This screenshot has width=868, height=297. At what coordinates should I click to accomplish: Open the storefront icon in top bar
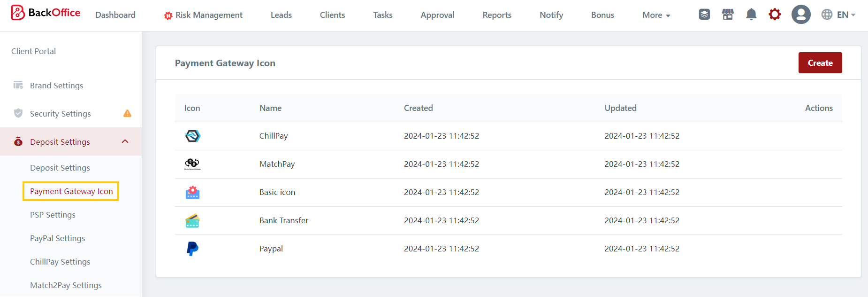point(728,15)
